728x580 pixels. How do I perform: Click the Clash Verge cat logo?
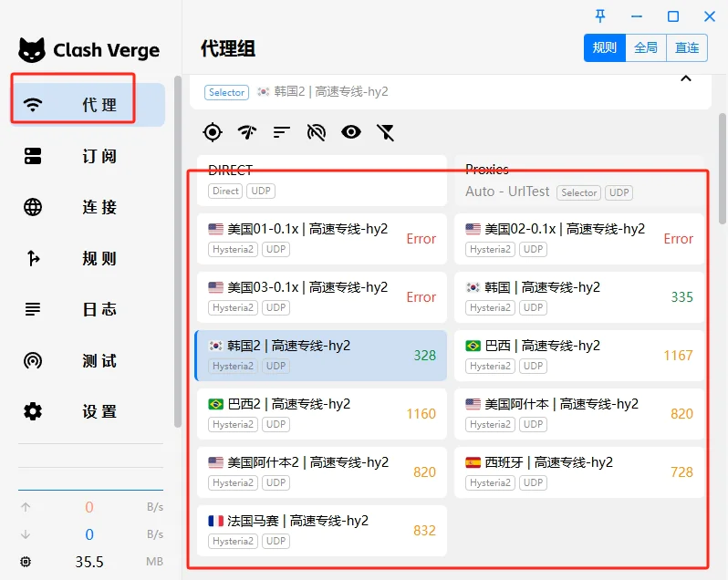click(x=32, y=50)
